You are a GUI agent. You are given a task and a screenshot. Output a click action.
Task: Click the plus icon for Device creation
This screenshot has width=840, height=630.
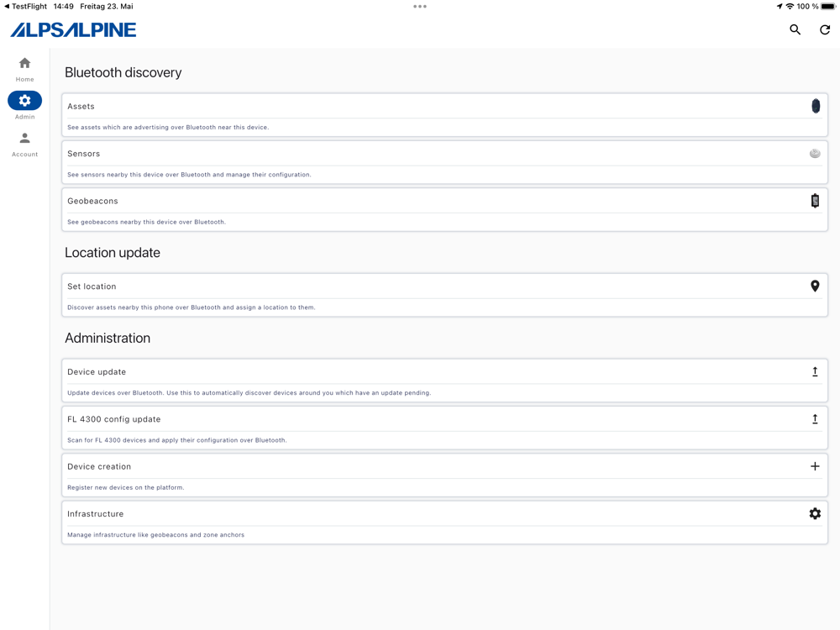(815, 466)
